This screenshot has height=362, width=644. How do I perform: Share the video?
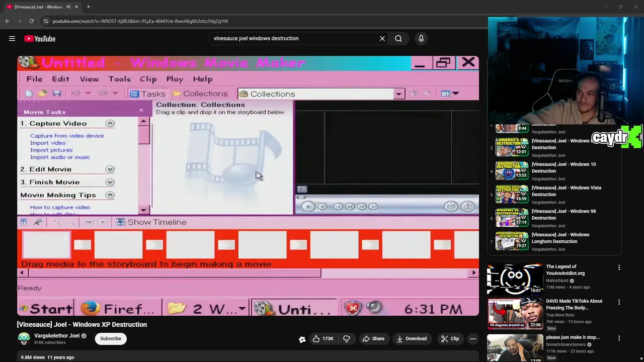coord(373,338)
